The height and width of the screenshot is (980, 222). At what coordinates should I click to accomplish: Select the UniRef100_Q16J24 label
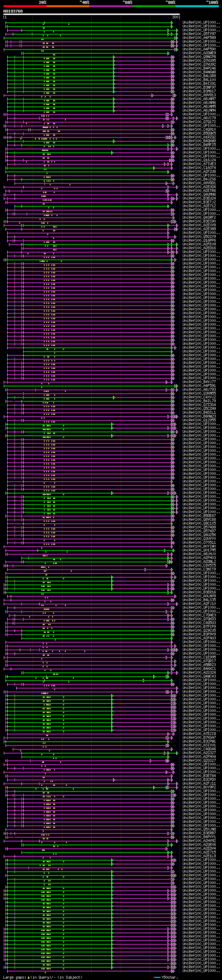point(199,160)
